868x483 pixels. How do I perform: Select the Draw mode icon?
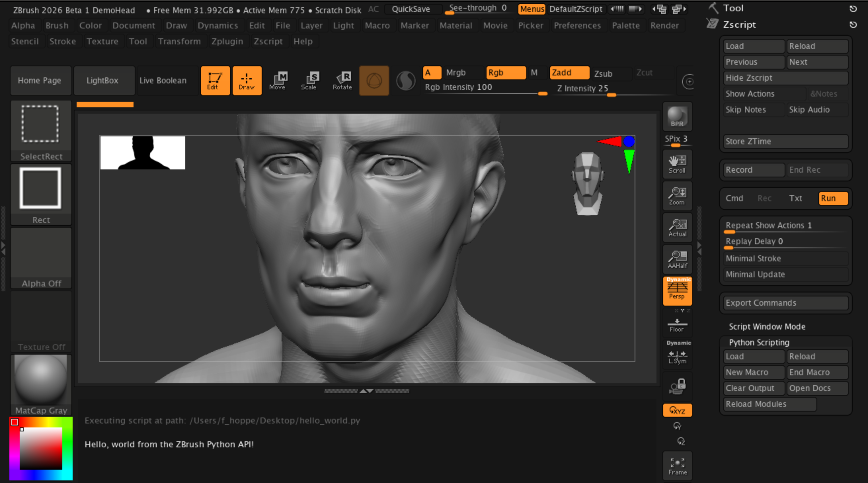click(247, 81)
